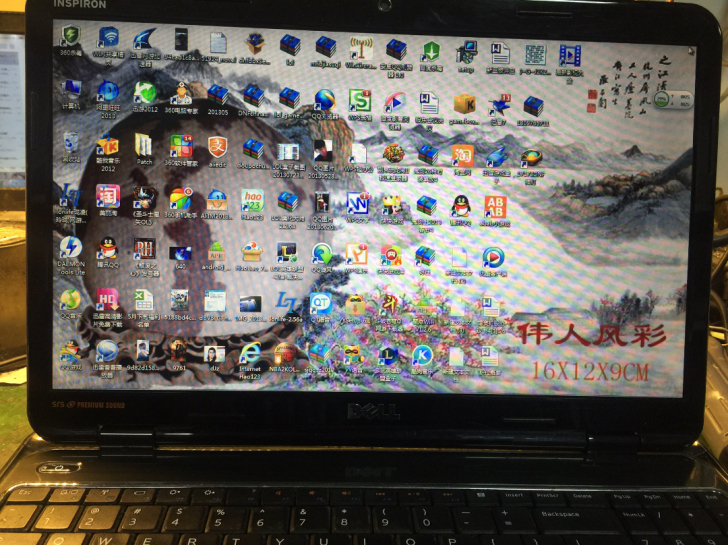Launch the green 2012 bird icon

(x=144, y=92)
